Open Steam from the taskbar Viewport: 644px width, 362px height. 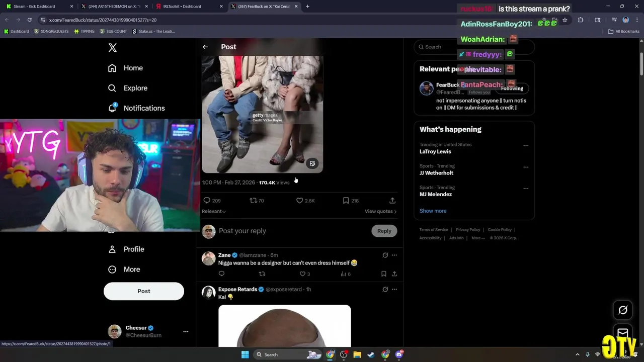point(371,355)
